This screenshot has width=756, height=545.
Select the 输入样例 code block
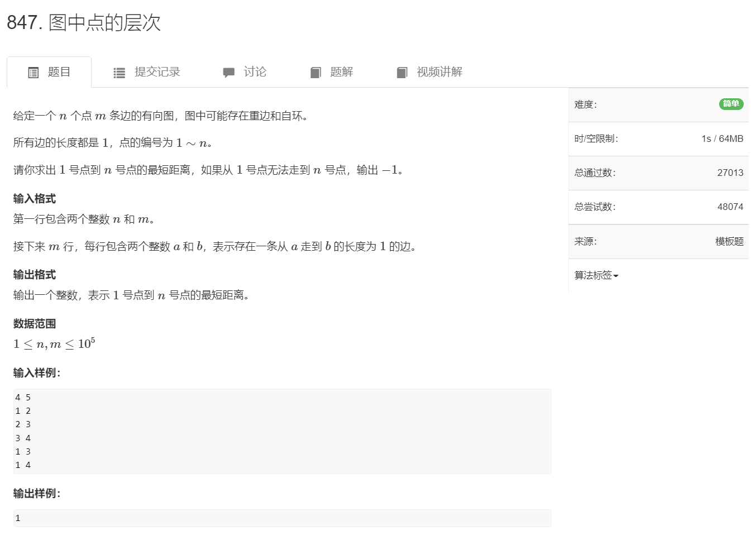[281, 431]
